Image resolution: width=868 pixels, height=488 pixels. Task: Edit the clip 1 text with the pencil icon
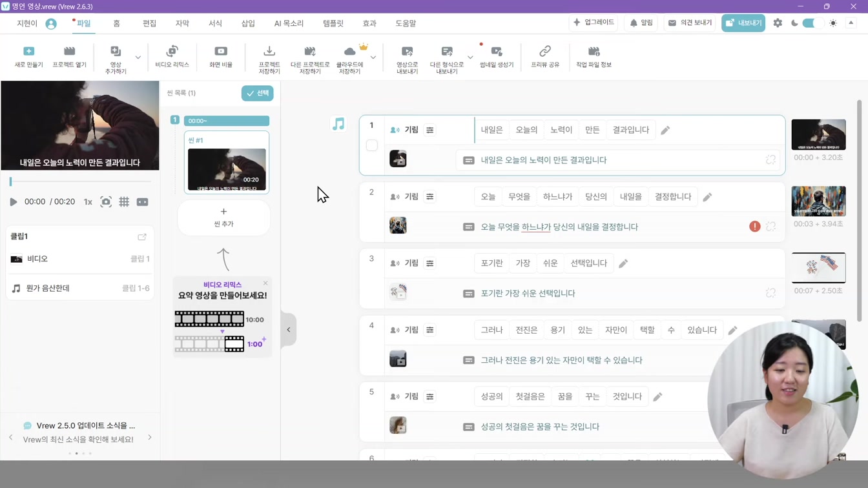(665, 130)
